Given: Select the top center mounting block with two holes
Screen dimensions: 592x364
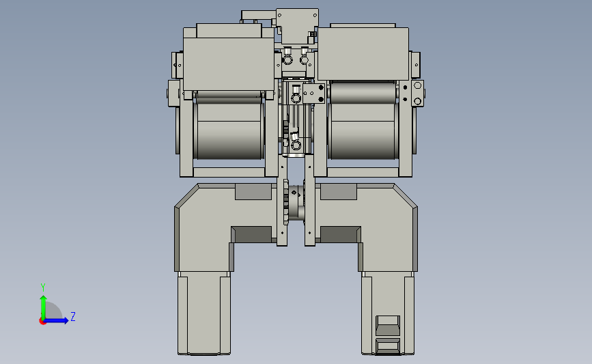Looking at the screenshot, I should pyautogui.click(x=297, y=26).
